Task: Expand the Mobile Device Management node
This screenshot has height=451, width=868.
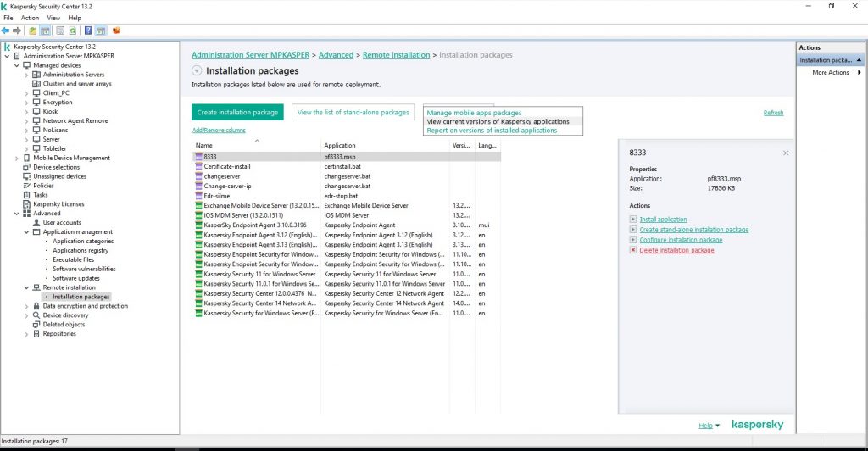Action: [17, 158]
